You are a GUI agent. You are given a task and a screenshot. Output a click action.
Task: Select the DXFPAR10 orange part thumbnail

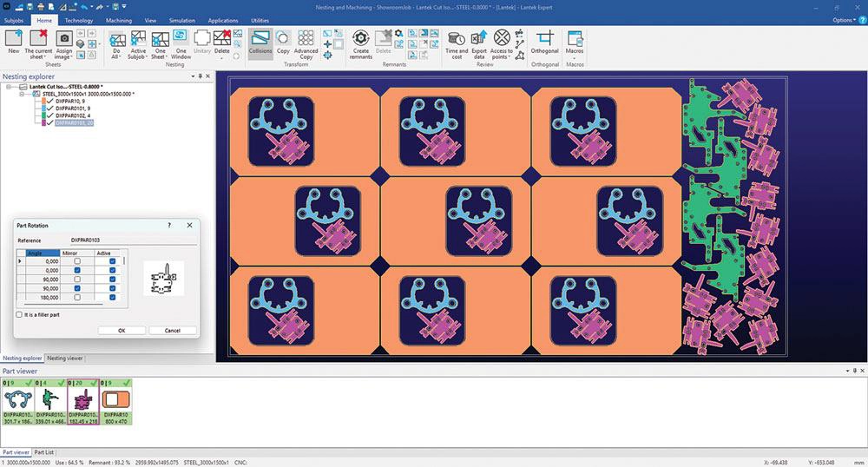pos(116,402)
